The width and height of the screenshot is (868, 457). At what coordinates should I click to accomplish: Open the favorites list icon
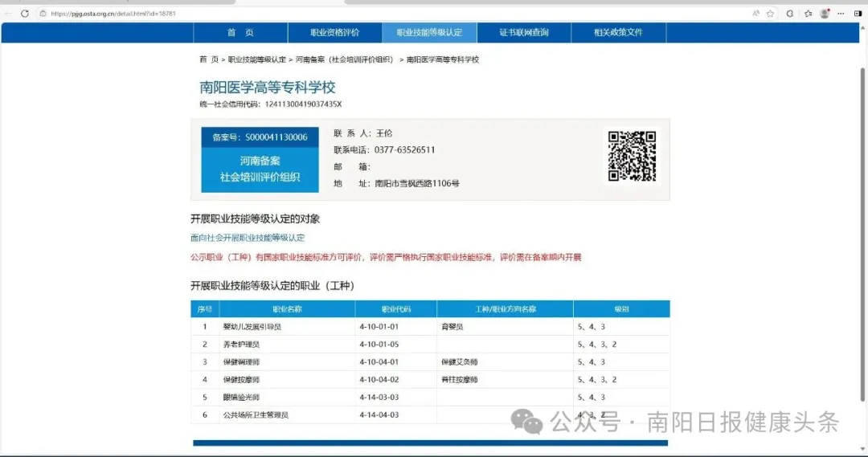coord(808,14)
